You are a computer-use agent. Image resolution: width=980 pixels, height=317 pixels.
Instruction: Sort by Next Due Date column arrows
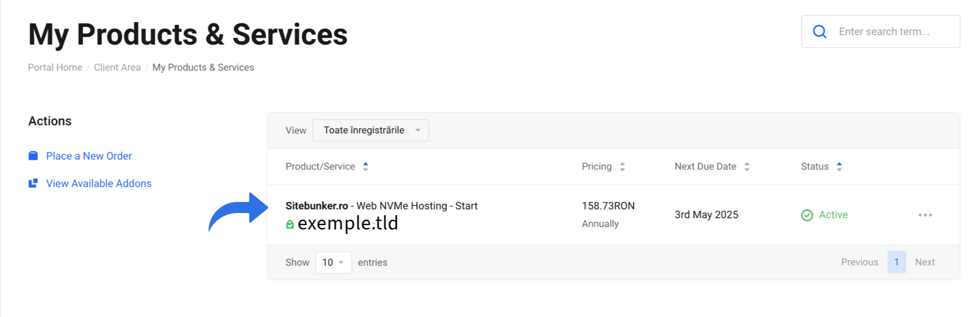747,166
